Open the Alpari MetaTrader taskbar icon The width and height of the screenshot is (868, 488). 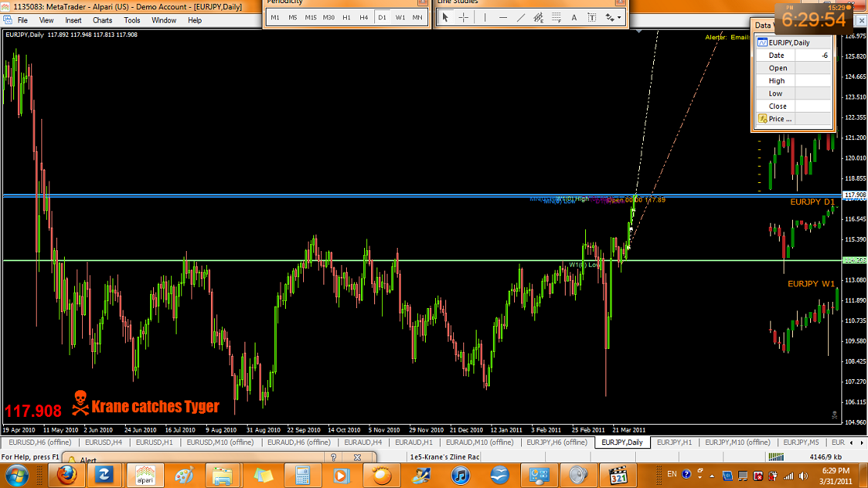click(145, 475)
